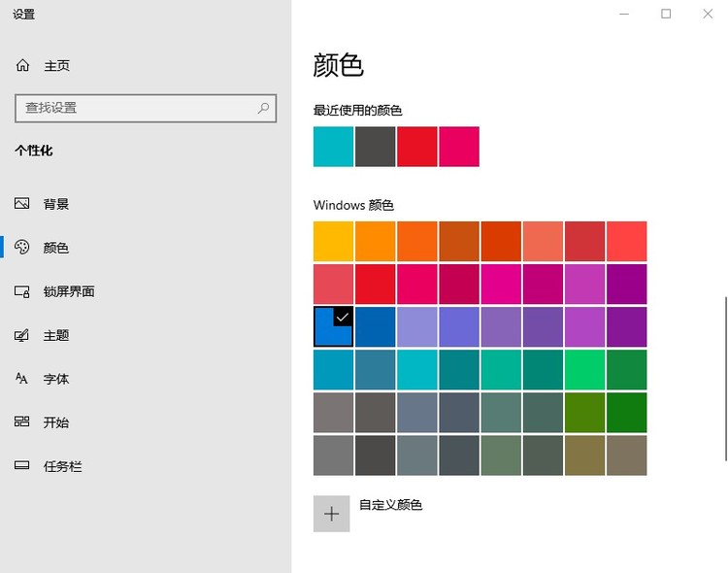Select the checked blue color swatch
The image size is (728, 573).
[x=333, y=326]
